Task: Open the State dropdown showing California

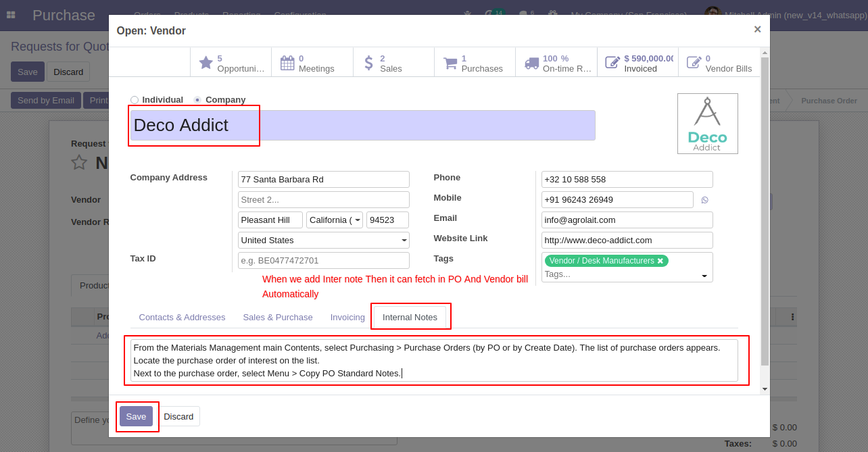Action: coord(335,220)
